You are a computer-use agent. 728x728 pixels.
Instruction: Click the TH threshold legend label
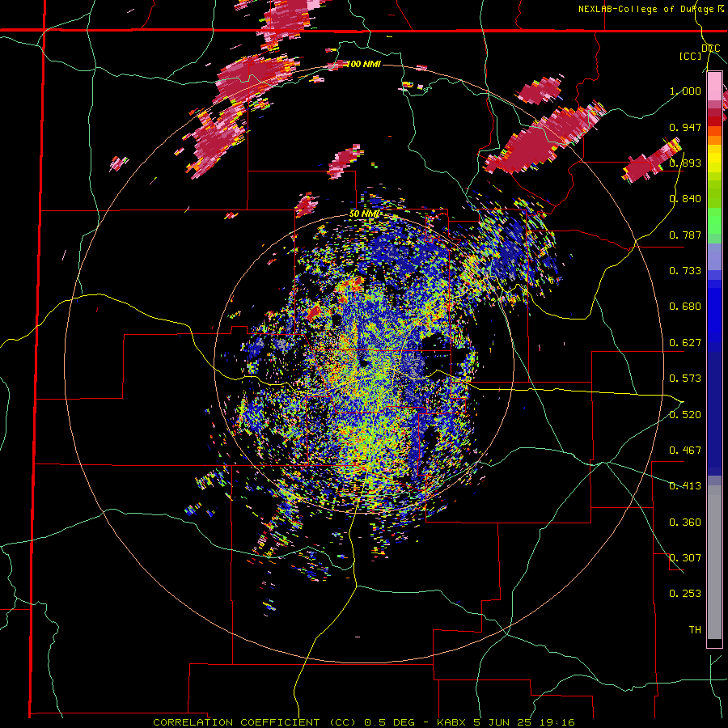coord(695,630)
